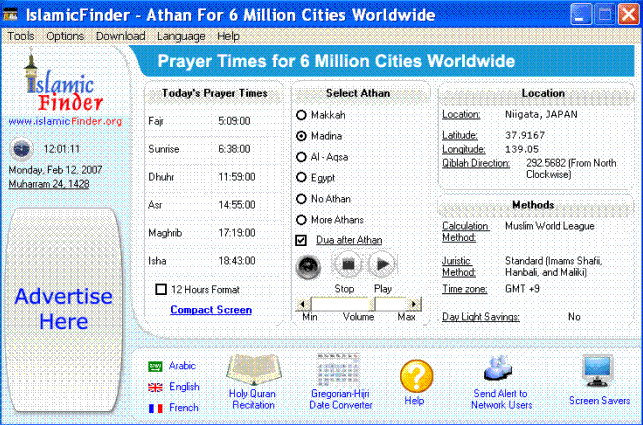Open the Tools menu

(21, 36)
